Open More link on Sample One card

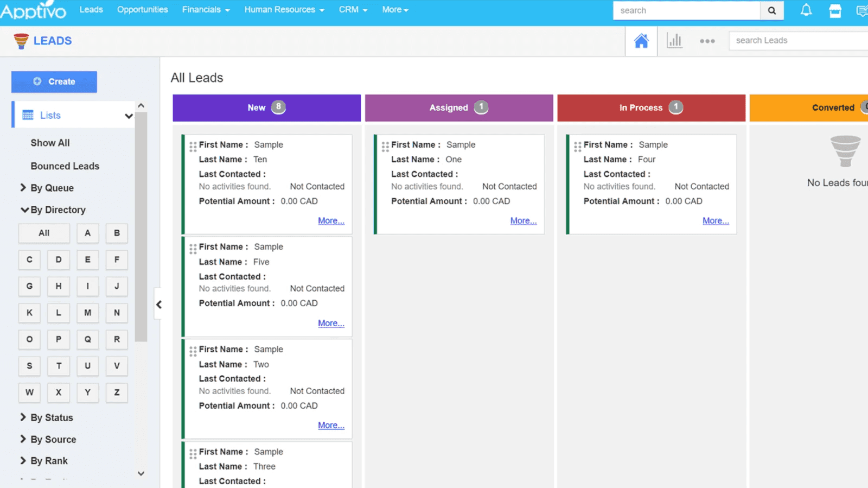tap(524, 221)
